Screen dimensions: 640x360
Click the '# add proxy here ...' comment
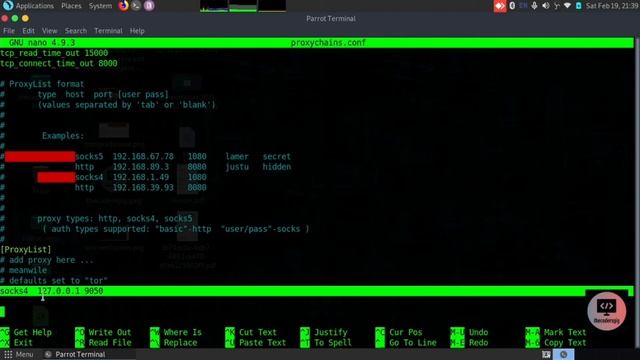pos(47,260)
